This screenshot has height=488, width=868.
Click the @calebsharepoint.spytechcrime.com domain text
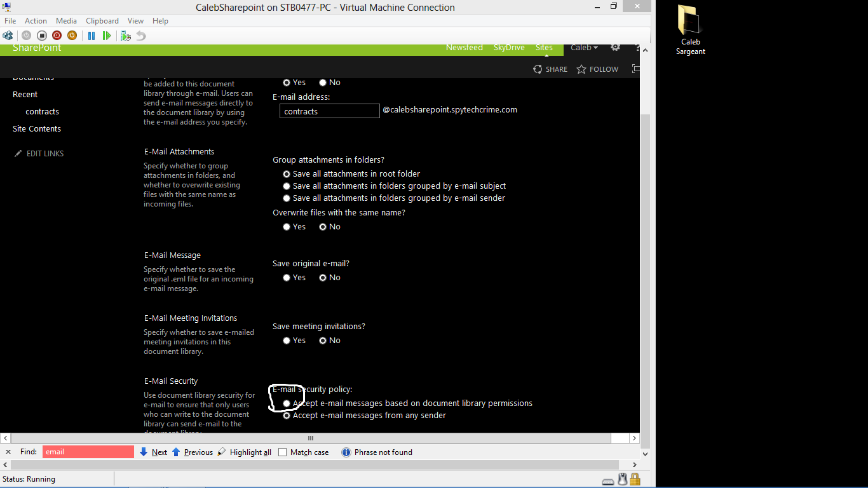coord(450,110)
